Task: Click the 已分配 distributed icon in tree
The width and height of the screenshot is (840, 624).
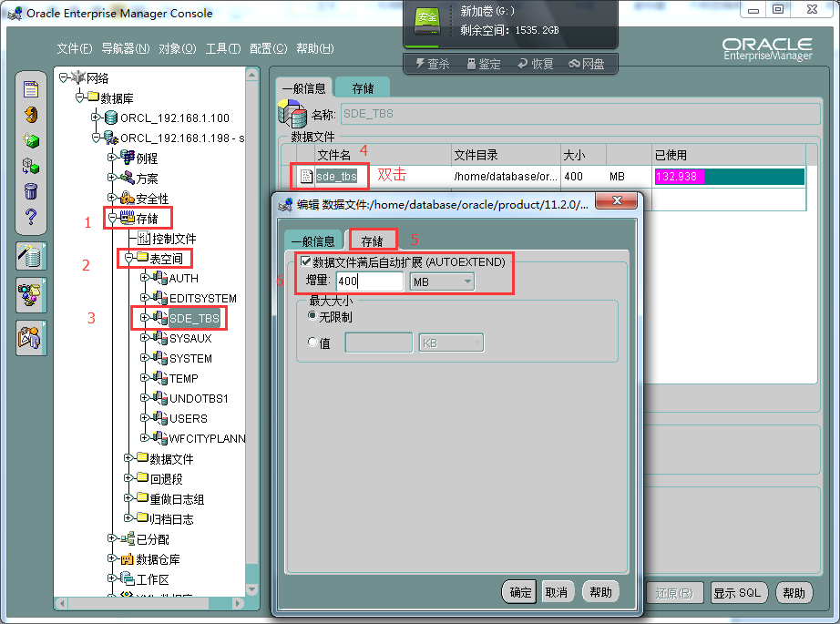Action: 128,539
